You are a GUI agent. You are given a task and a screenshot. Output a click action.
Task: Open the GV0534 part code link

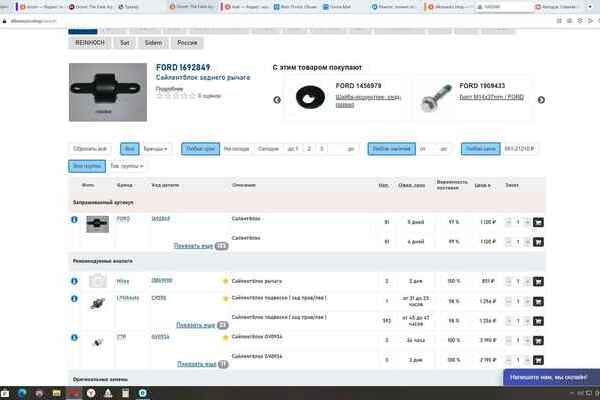pos(160,337)
